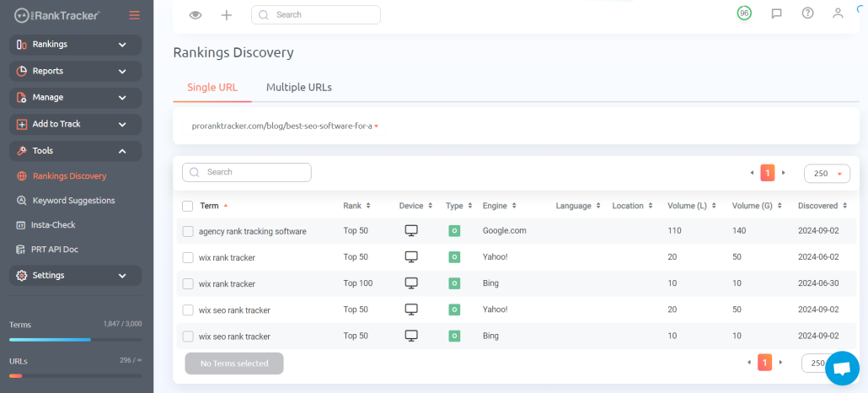868x393 pixels.
Task: Click the Keyword Suggestions icon
Action: pos(22,201)
